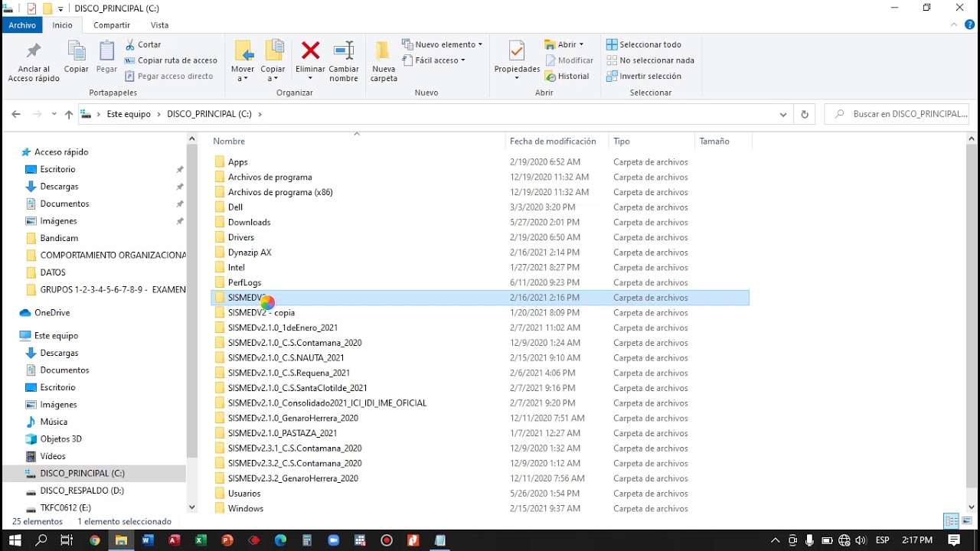Image resolution: width=980 pixels, height=551 pixels.
Task: Sort files by Nombre column
Action: coord(358,142)
